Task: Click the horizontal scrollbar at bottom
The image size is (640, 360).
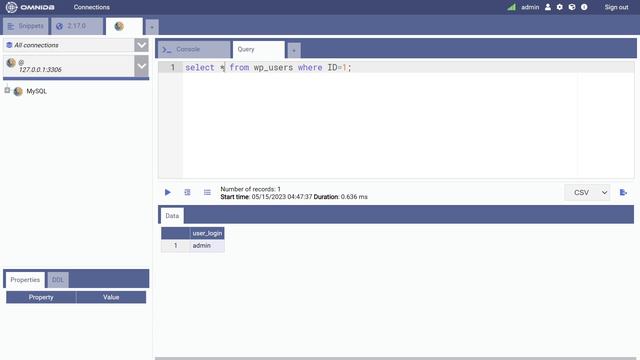Action: (397, 358)
